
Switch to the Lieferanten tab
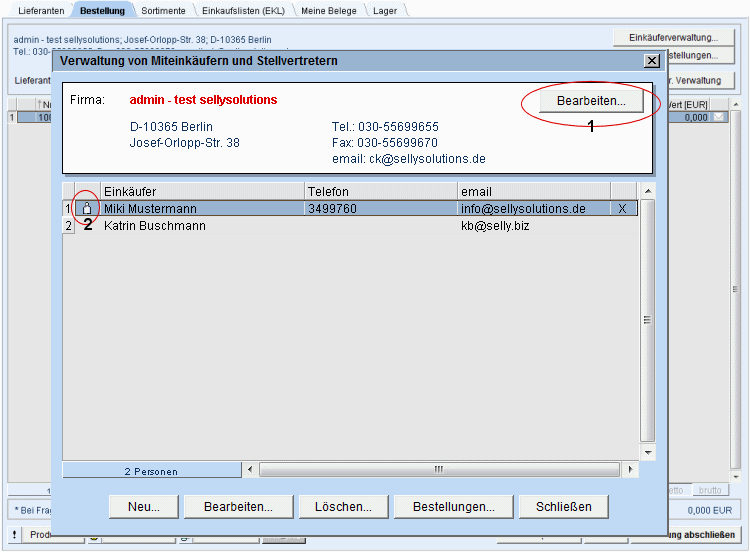pos(41,10)
